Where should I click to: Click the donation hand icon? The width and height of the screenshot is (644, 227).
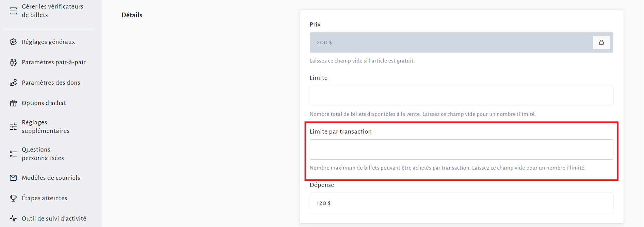13,83
